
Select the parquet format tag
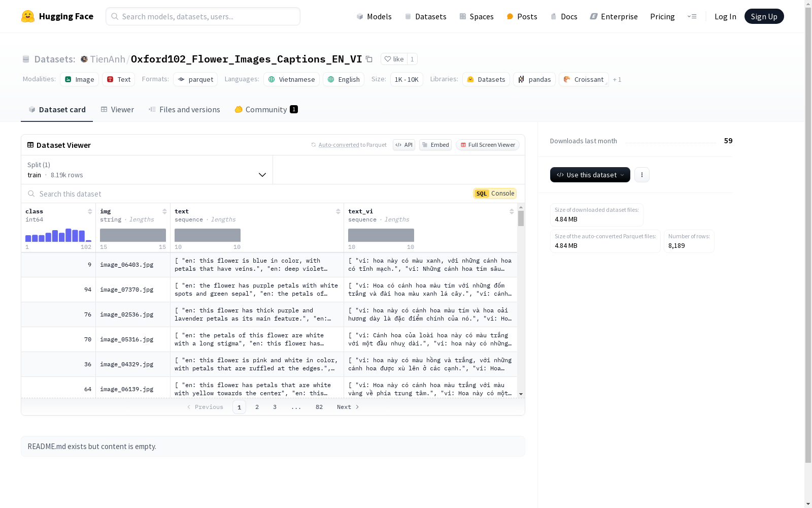[195, 79]
